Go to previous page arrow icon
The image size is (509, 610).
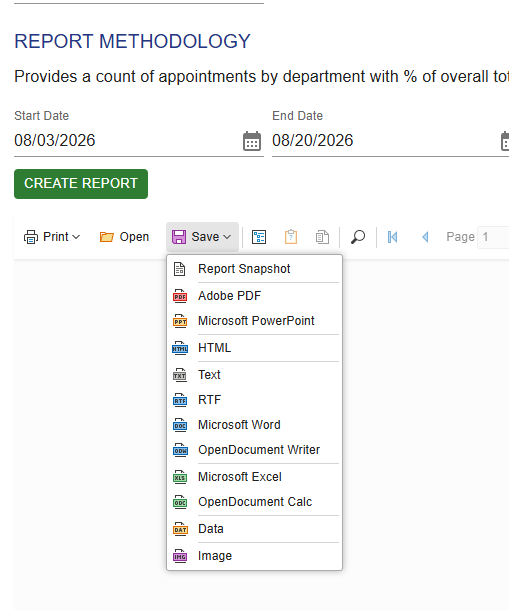(x=425, y=237)
